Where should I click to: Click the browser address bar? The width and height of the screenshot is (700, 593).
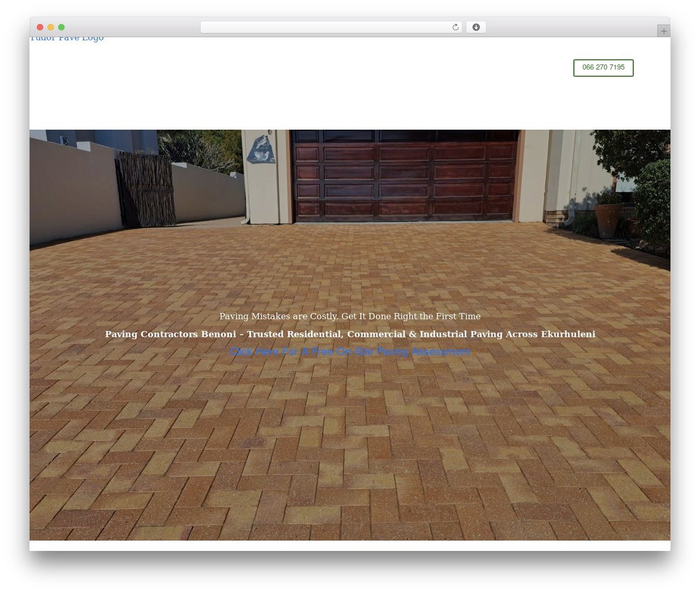pos(331,27)
